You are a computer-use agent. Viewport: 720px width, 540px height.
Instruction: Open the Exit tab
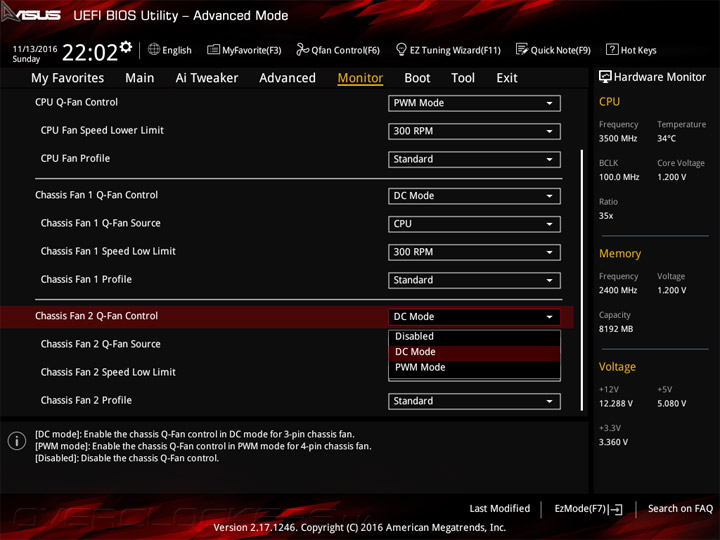[506, 78]
